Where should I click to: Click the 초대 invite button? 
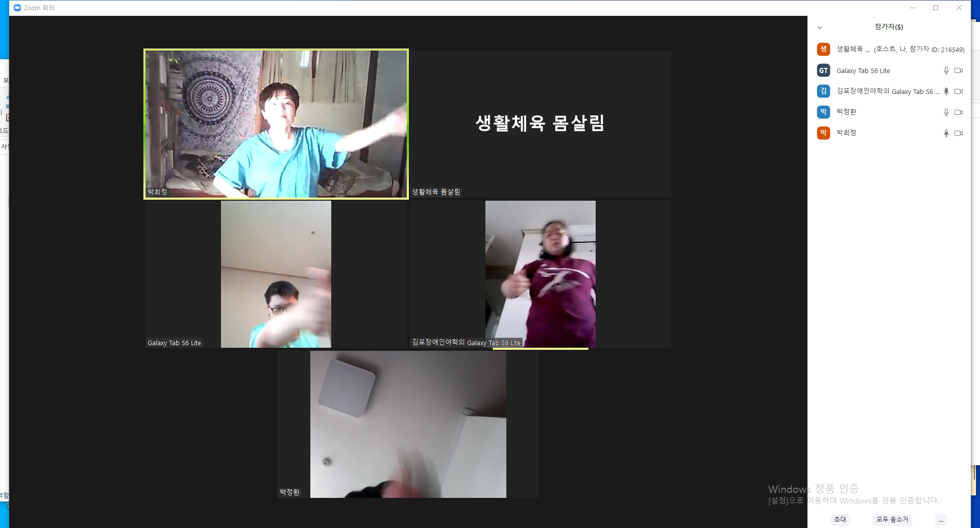[x=840, y=519]
